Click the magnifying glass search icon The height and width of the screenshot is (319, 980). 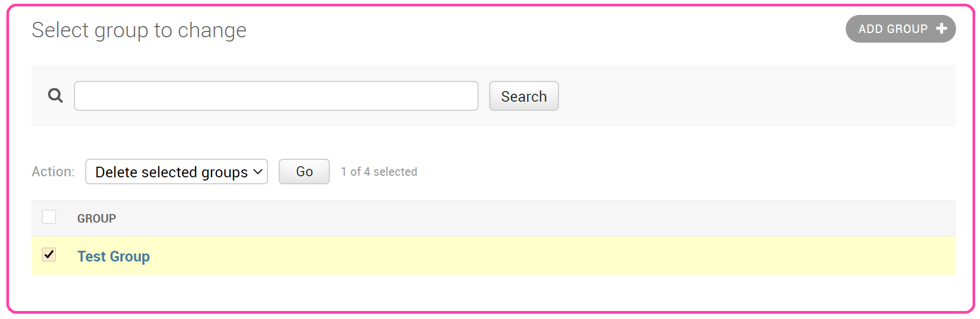click(x=55, y=96)
